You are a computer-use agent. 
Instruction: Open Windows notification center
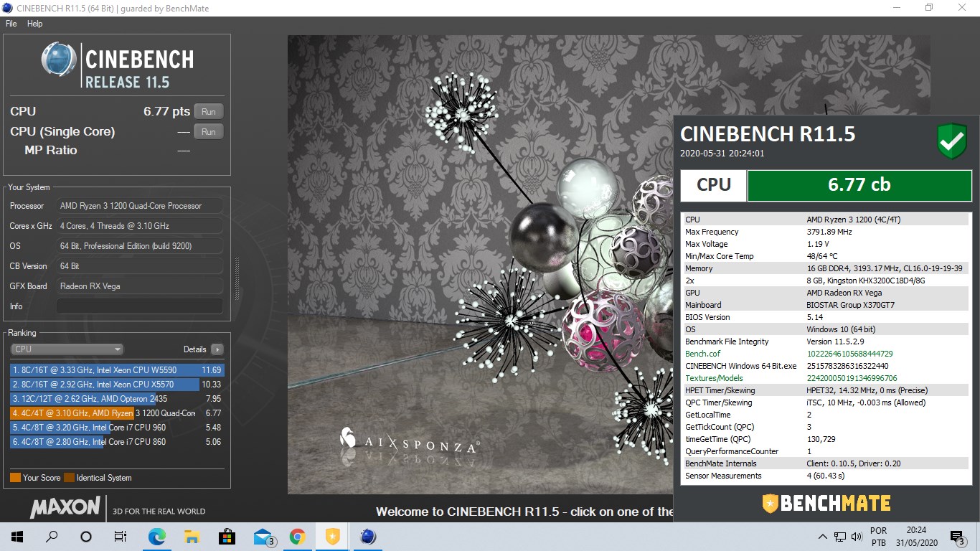(957, 537)
